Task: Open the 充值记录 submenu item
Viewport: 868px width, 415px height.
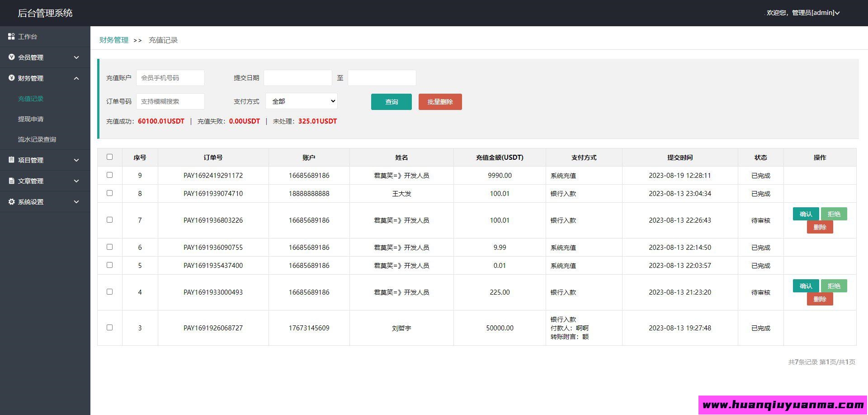Action: (x=31, y=99)
